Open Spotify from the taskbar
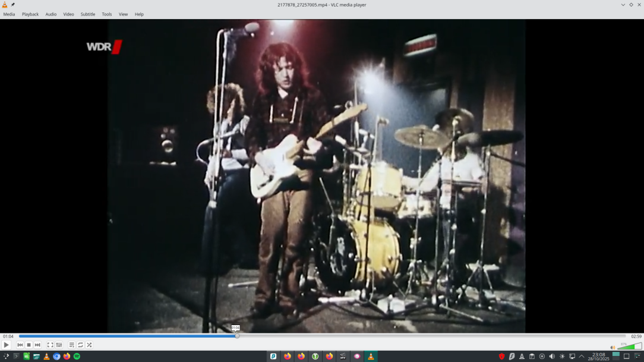This screenshot has width=644, height=362. (77, 356)
